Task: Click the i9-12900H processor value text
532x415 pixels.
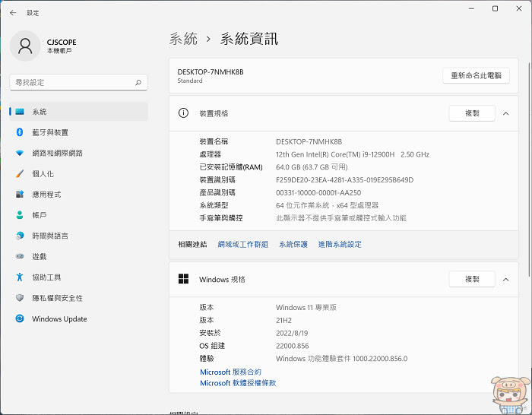Action: [353, 155]
